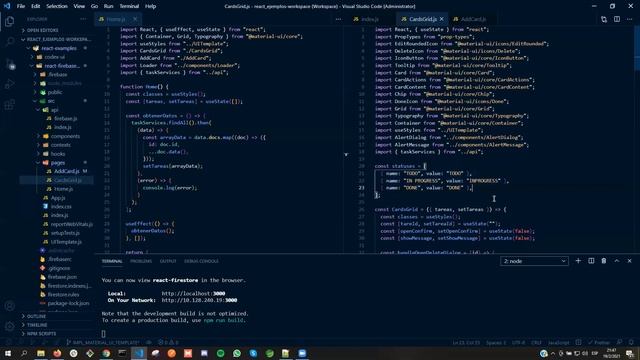Open the Edit menu
The width and height of the screenshot is (640, 360).
click(36, 6)
